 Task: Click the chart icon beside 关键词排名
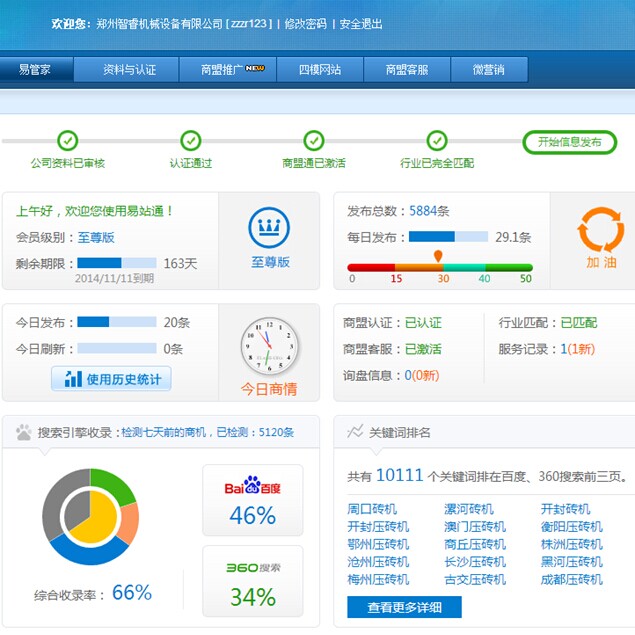coord(355,432)
